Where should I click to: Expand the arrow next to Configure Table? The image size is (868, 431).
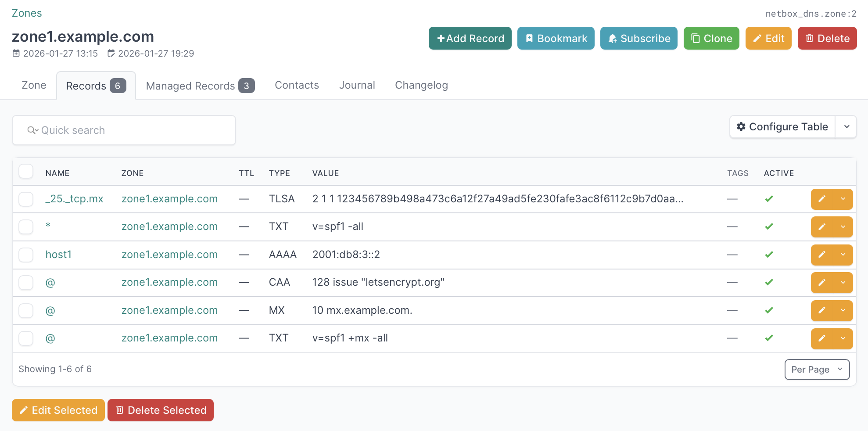pyautogui.click(x=846, y=127)
